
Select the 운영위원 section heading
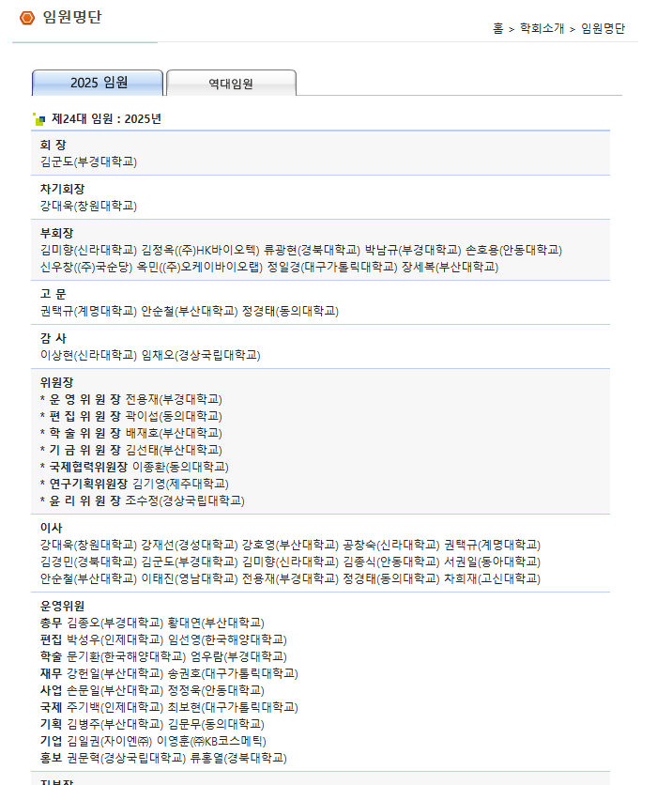click(62, 606)
